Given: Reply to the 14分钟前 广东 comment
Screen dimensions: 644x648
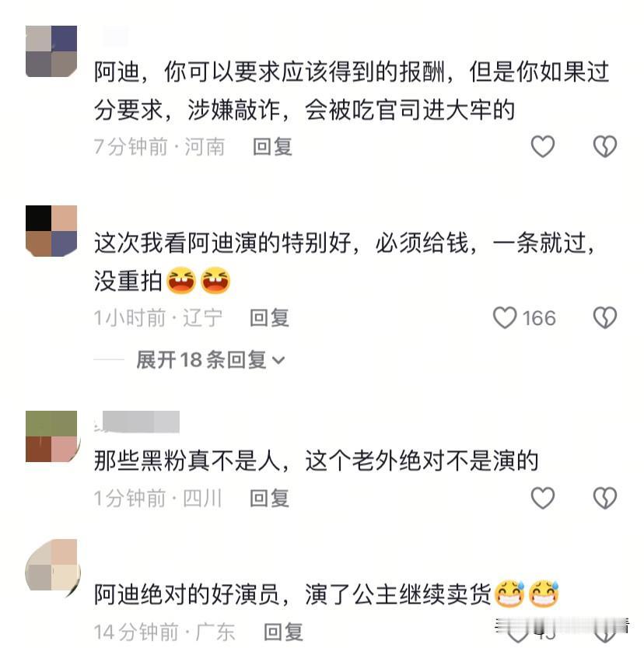Looking at the screenshot, I should (283, 632).
